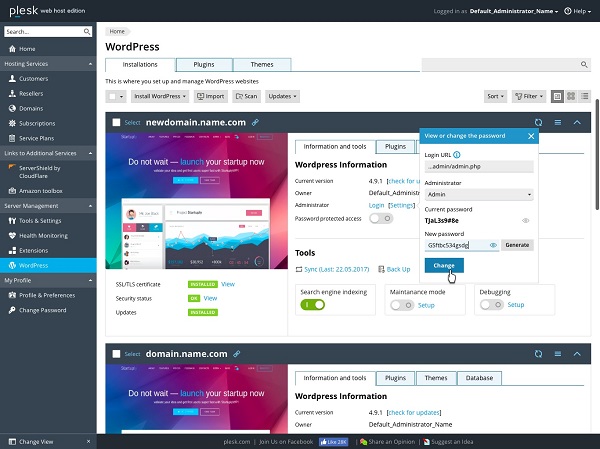Image resolution: width=600 pixels, height=449 pixels.
Task: Open Health Monitoring in the sidebar
Action: 47,235
